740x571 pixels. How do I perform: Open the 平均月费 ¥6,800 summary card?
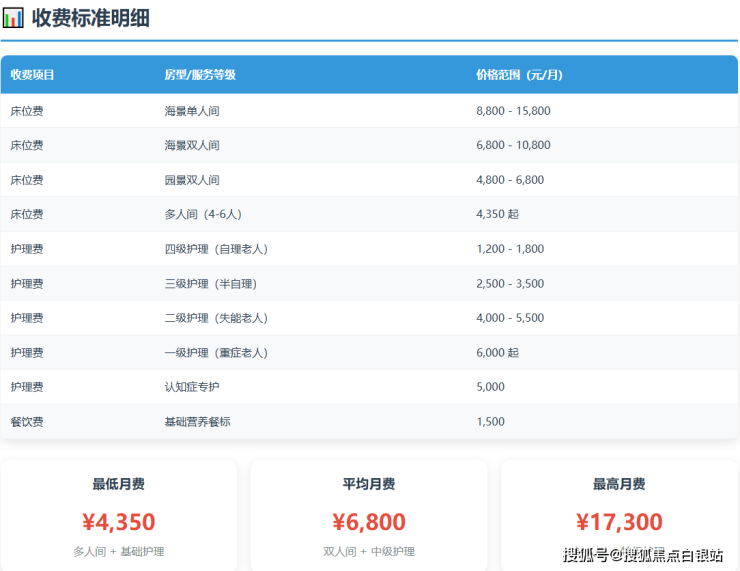pos(369,515)
